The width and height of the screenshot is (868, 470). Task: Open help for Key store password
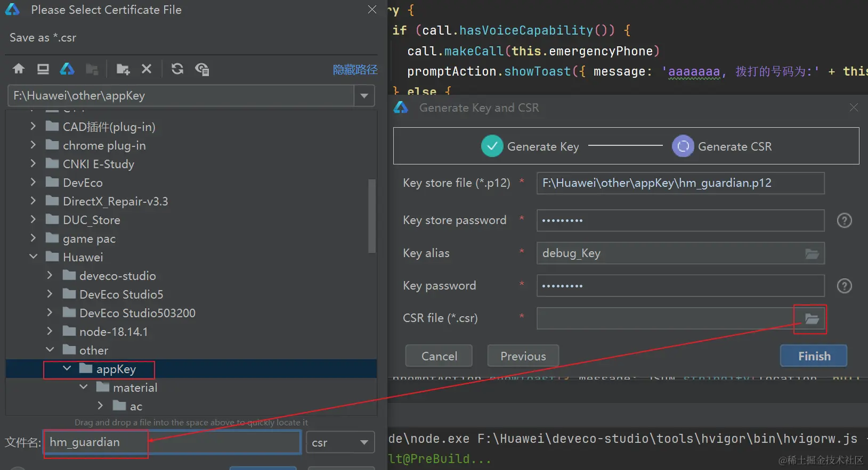click(845, 220)
